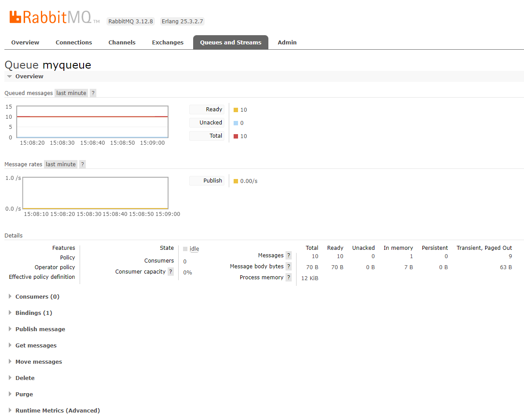The image size is (524, 420).
Task: Expand the Bindings (1) section
Action: (33, 313)
